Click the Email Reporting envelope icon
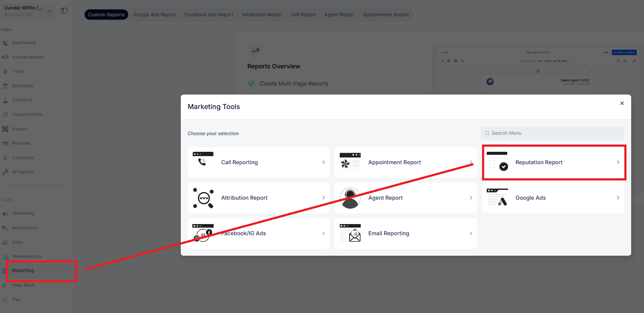 pyautogui.click(x=350, y=233)
